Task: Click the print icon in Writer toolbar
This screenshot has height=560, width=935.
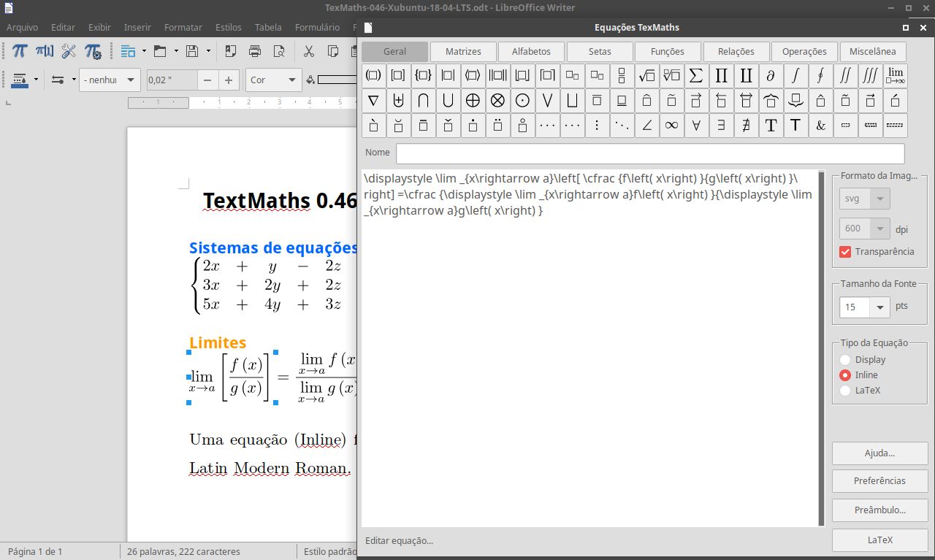Action: tap(255, 51)
